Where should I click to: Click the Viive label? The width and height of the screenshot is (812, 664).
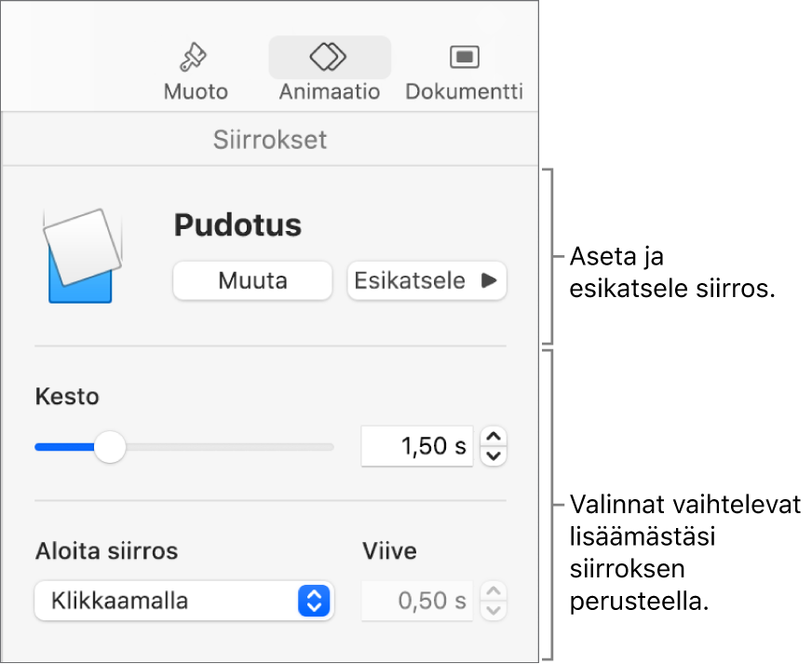click(389, 551)
